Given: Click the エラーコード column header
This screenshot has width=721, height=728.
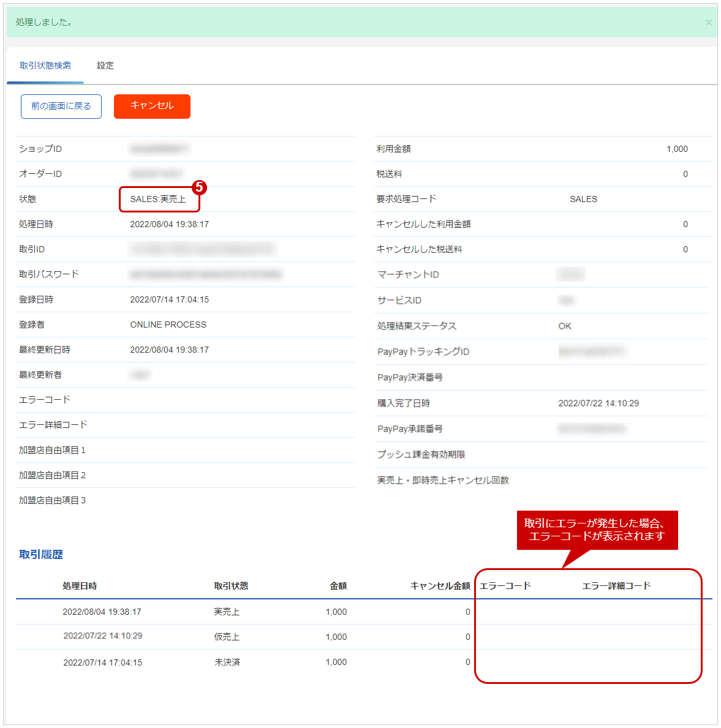Looking at the screenshot, I should point(506,585).
